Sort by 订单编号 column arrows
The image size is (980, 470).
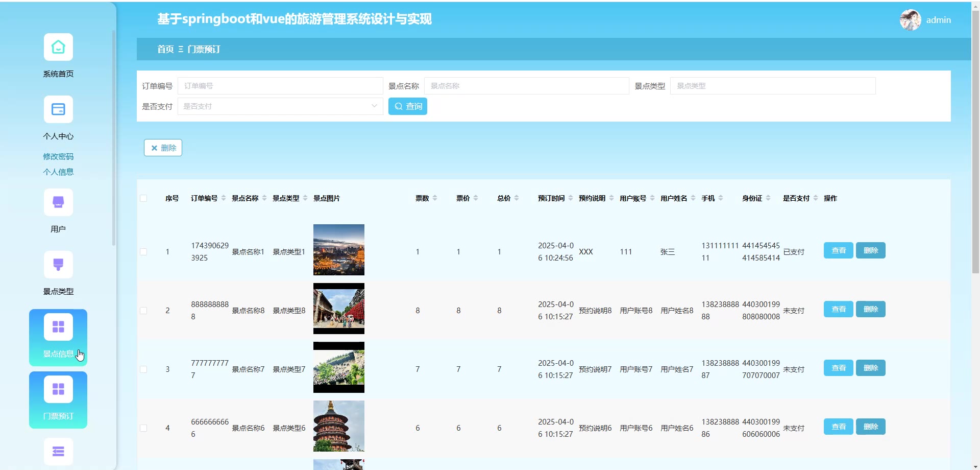coord(223,198)
